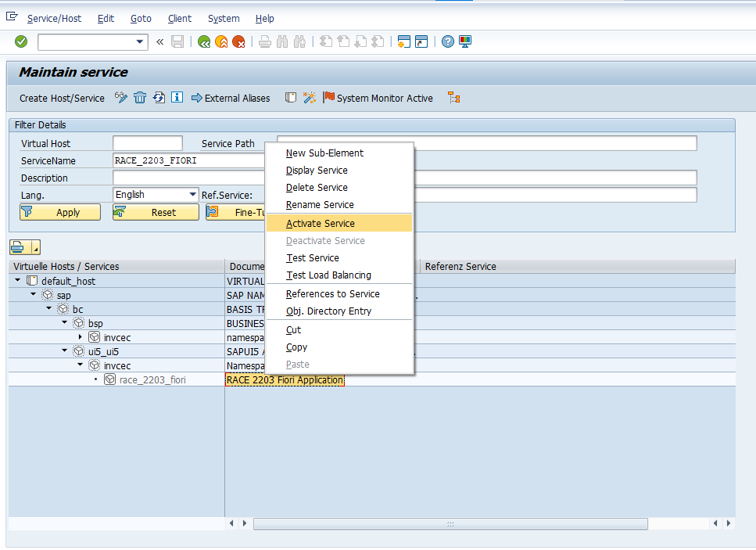Open the transaction command field dropdown
Image resolution: width=756 pixels, height=550 pixels.
click(141, 41)
